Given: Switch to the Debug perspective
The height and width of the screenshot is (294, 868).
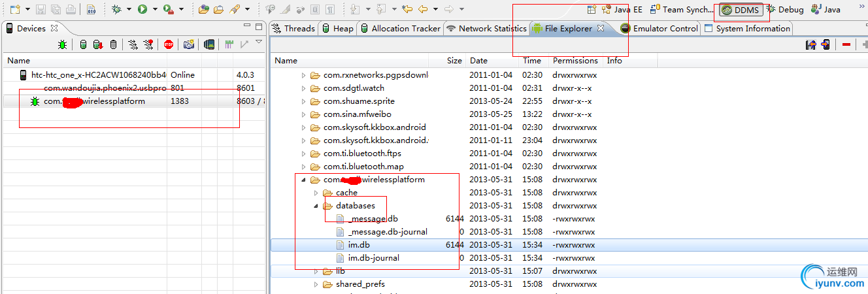Looking at the screenshot, I should click(785, 10).
